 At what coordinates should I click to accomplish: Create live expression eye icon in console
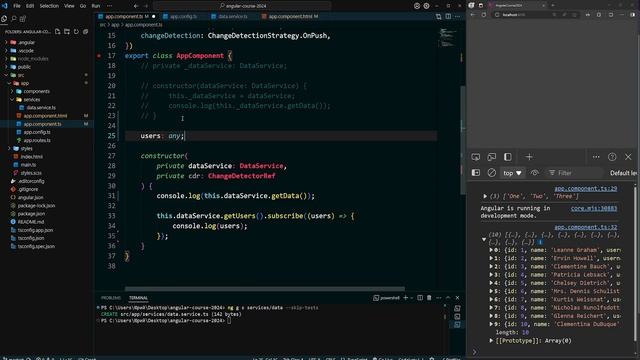coord(534,173)
